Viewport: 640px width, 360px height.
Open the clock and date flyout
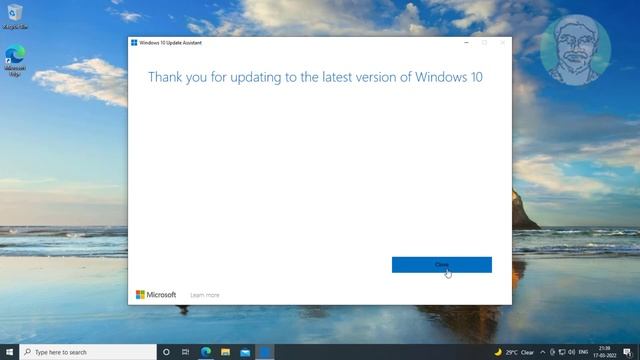(x=605, y=352)
